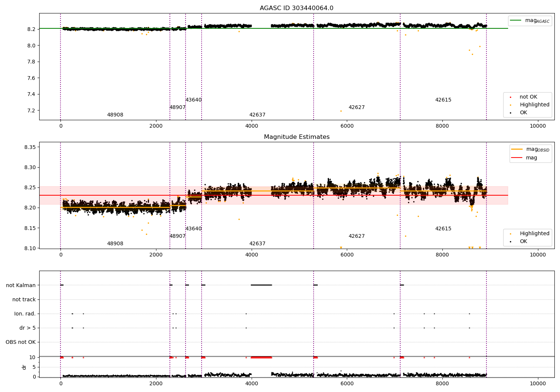Image resolution: width=560 pixels, height=392 pixels.
Task: Click the 'dr > 5' axis label
Action: pyautogui.click(x=28, y=328)
